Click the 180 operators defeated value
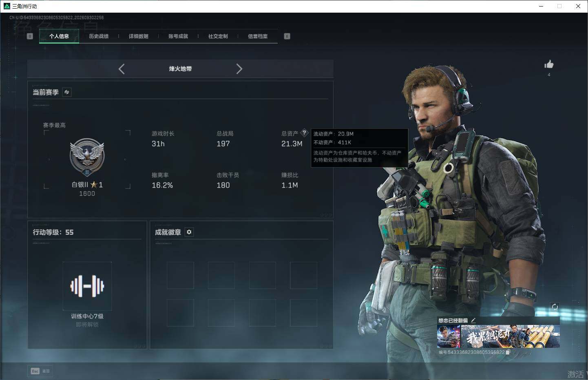Image resolution: width=588 pixels, height=380 pixels. coord(223,186)
